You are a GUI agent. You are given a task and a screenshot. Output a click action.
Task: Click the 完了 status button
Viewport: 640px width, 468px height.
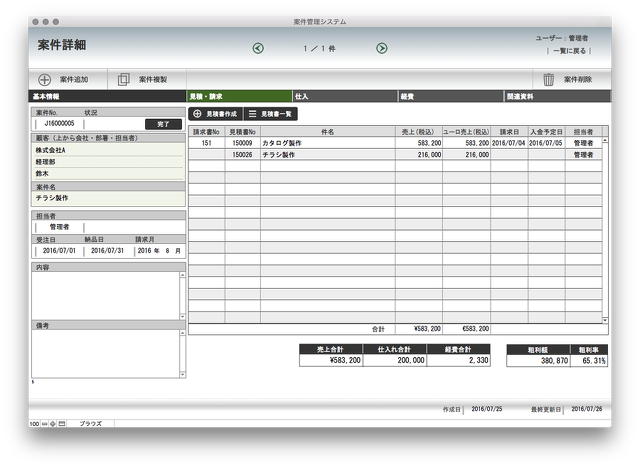tap(163, 124)
